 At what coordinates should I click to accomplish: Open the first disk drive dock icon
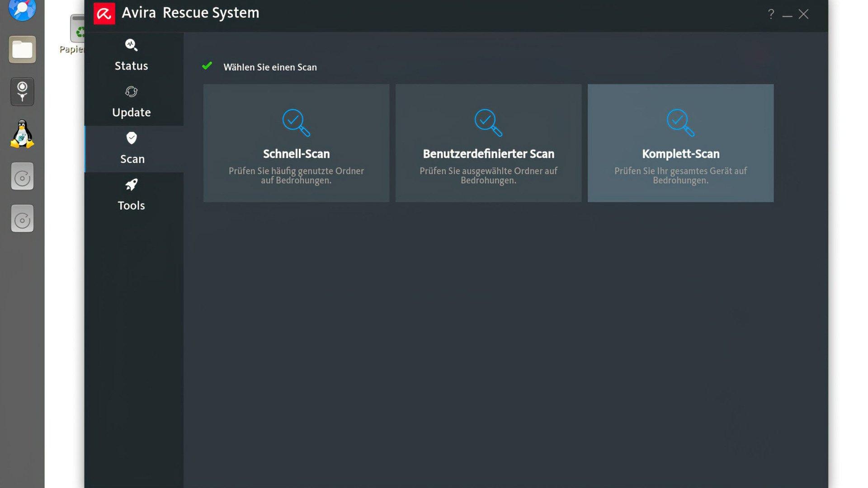click(x=22, y=176)
